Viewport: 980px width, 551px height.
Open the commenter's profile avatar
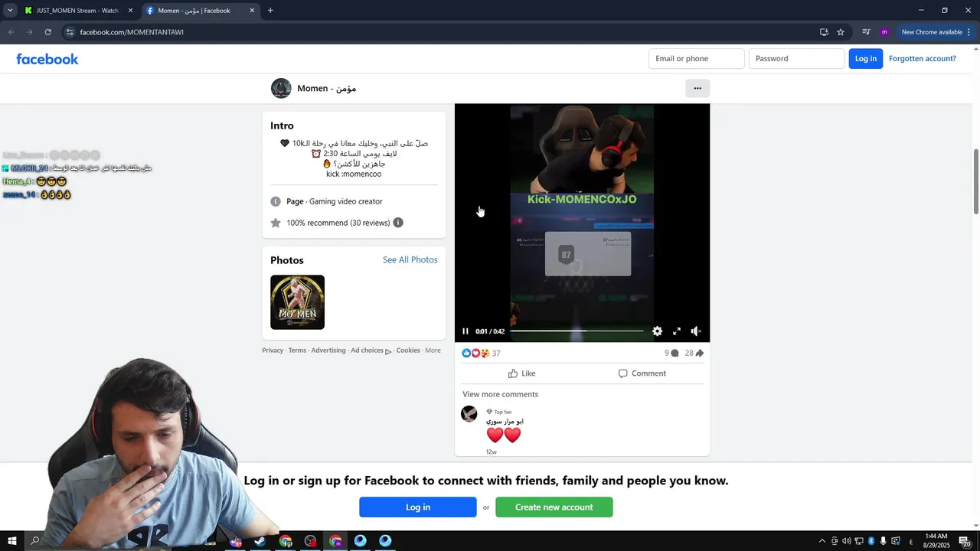coord(469,414)
